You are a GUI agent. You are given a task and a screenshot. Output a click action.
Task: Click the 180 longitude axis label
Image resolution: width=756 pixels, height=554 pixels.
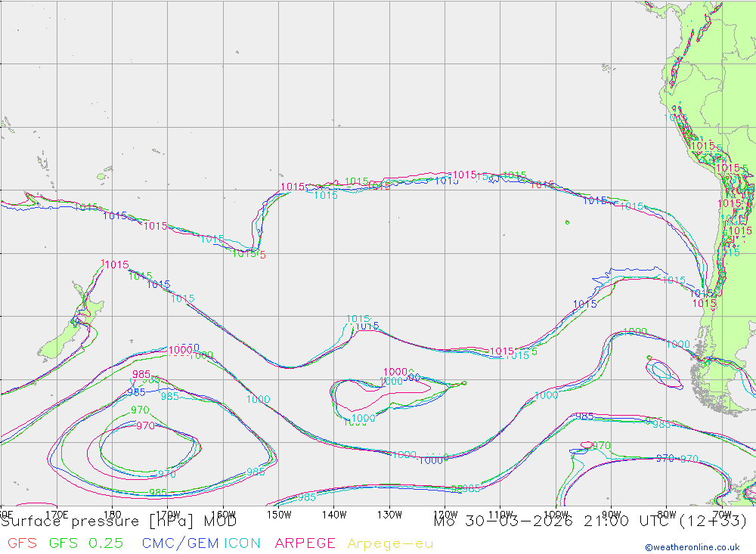click(113, 515)
